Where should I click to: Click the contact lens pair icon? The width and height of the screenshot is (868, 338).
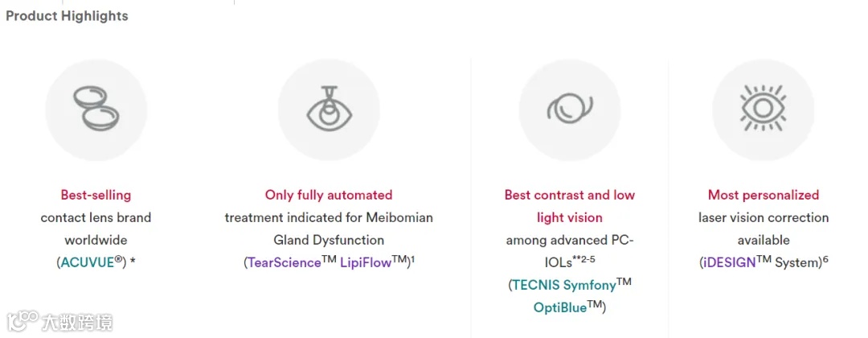96,109
